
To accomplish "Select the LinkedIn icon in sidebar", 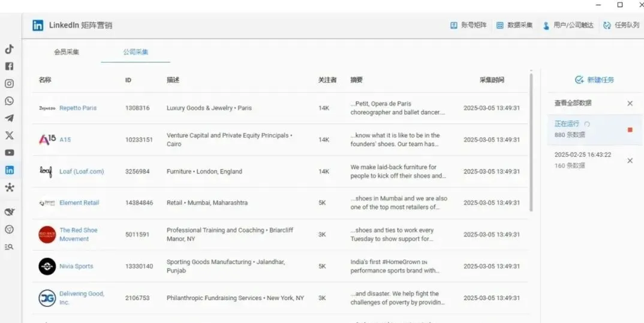I will point(9,170).
